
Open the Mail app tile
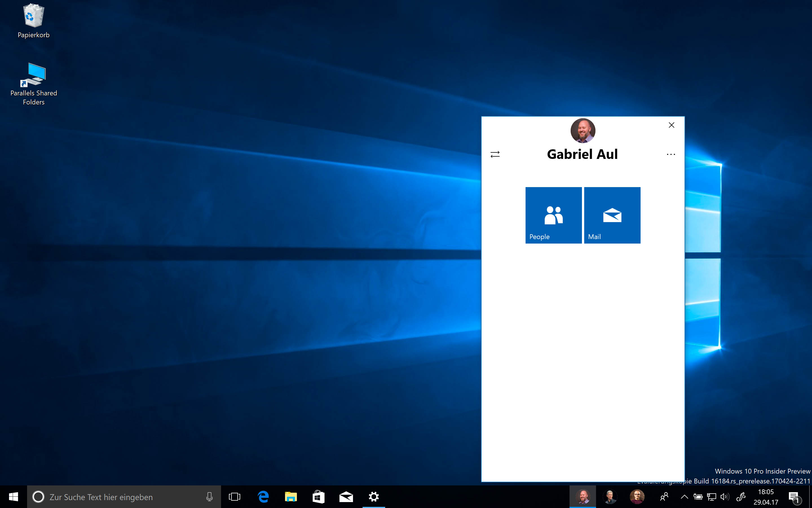612,215
